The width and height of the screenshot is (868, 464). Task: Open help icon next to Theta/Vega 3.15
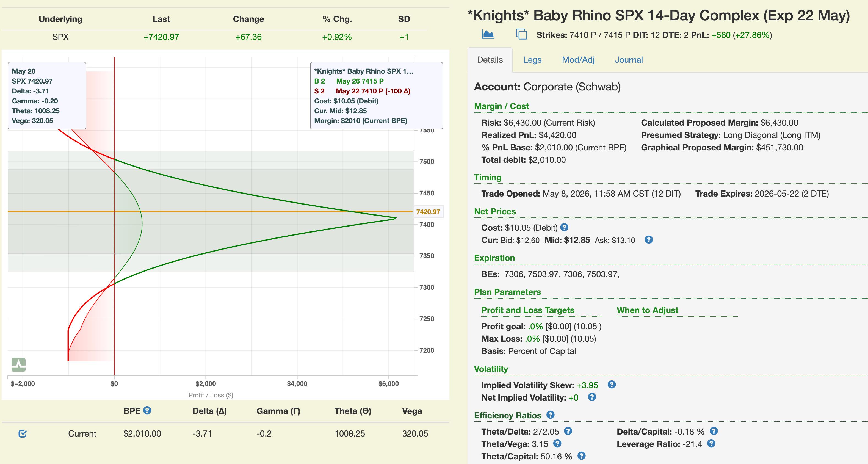click(x=557, y=443)
